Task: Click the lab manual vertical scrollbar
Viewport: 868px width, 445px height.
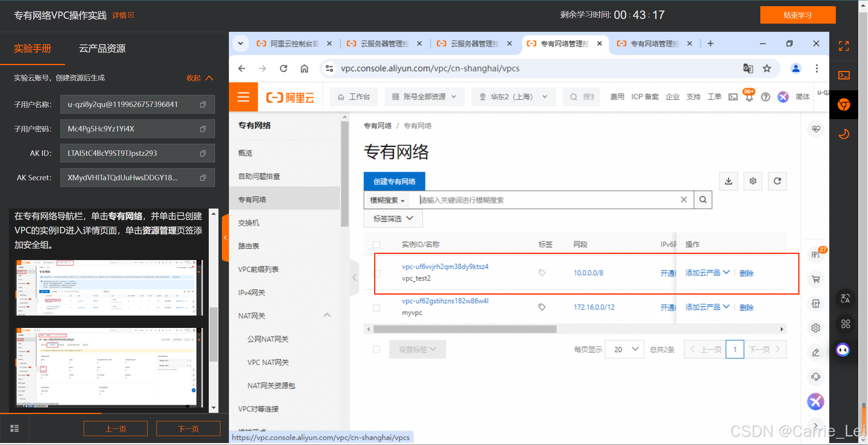Action: [x=213, y=335]
